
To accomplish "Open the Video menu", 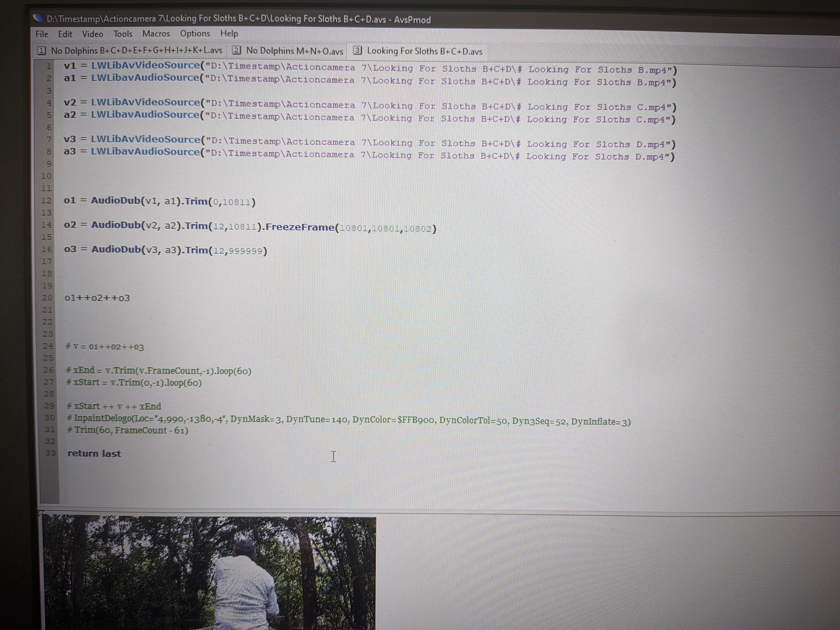I will pyautogui.click(x=93, y=34).
